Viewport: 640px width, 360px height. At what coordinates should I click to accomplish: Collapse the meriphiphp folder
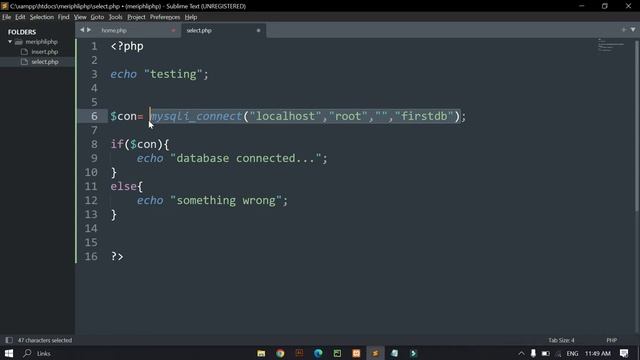[10, 42]
